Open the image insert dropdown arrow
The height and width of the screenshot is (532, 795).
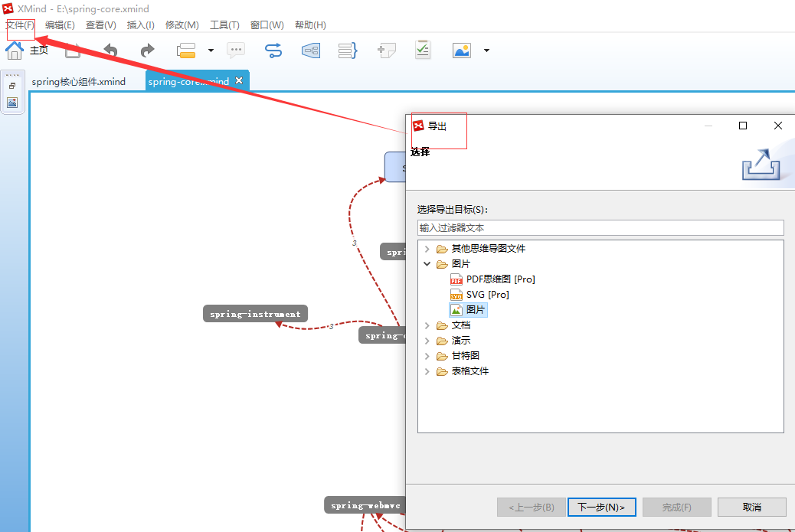click(x=486, y=51)
